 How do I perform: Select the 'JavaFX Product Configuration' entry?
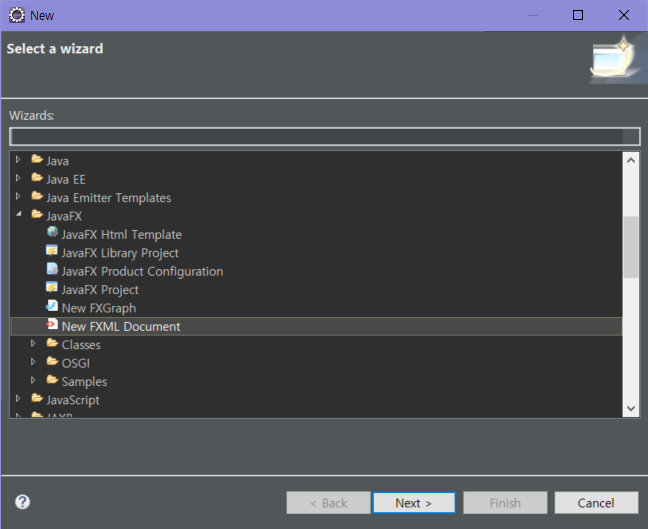[x=142, y=272]
